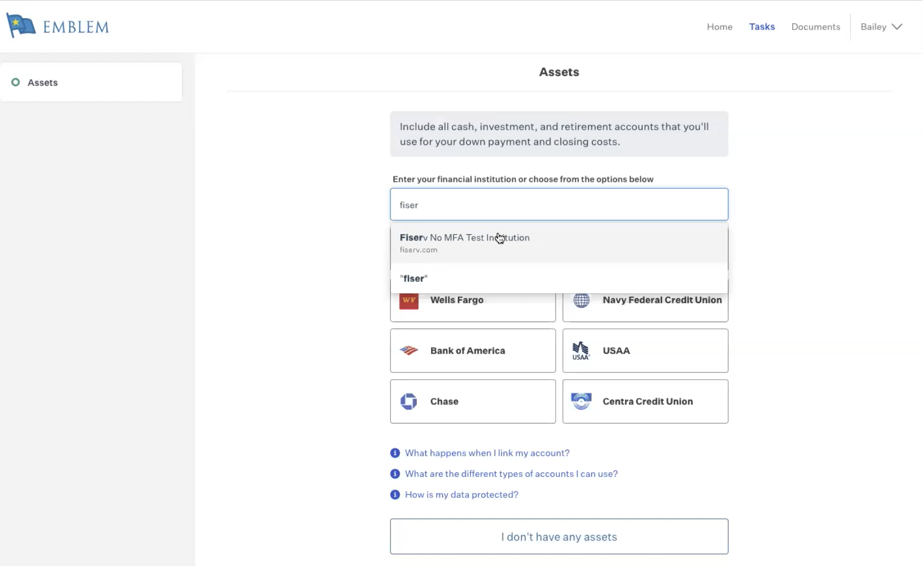Screen dimensions: 924x569
Task: Click the Wells Fargo logo icon
Action: click(x=409, y=301)
